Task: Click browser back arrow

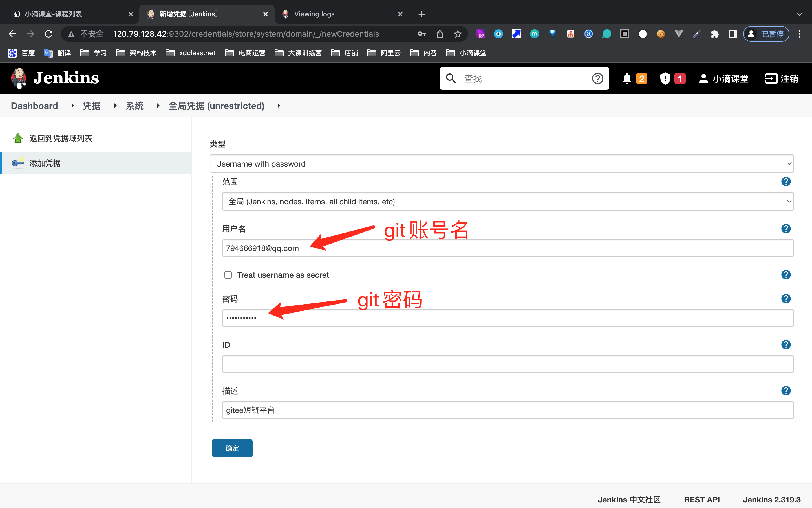Action: point(12,34)
